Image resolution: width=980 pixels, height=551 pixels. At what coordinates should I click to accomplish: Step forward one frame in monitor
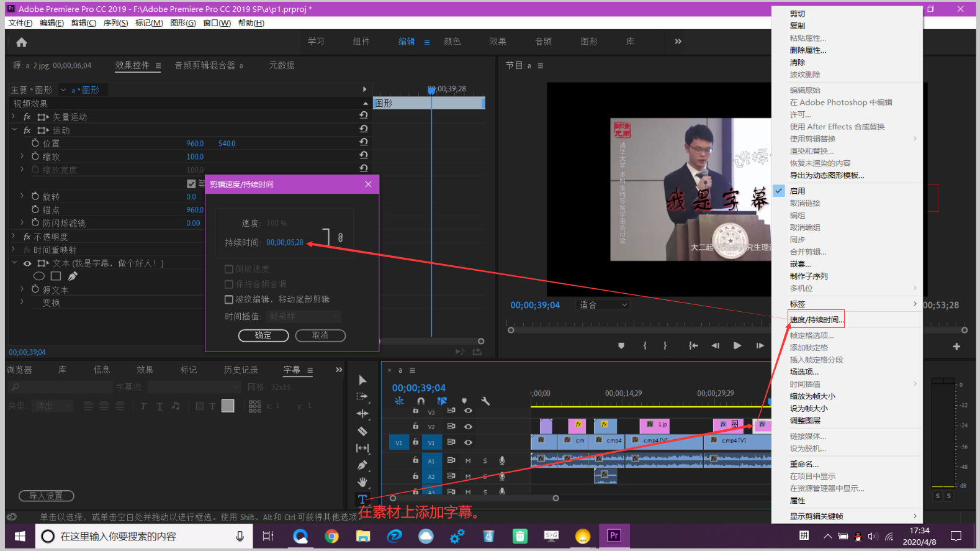[760, 345]
